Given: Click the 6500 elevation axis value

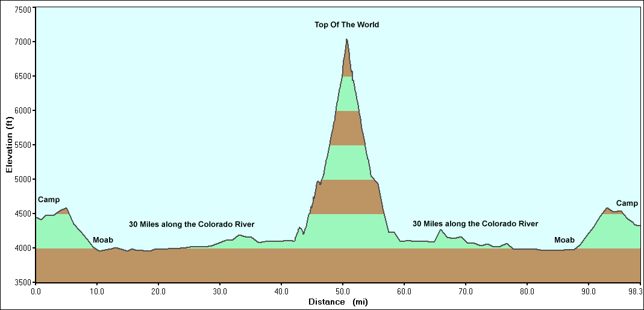Looking at the screenshot, I should point(23,77).
